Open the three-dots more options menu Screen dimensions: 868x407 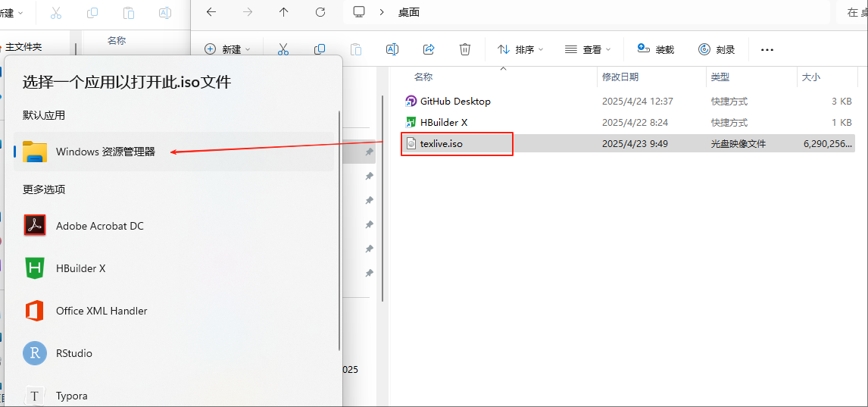[767, 49]
